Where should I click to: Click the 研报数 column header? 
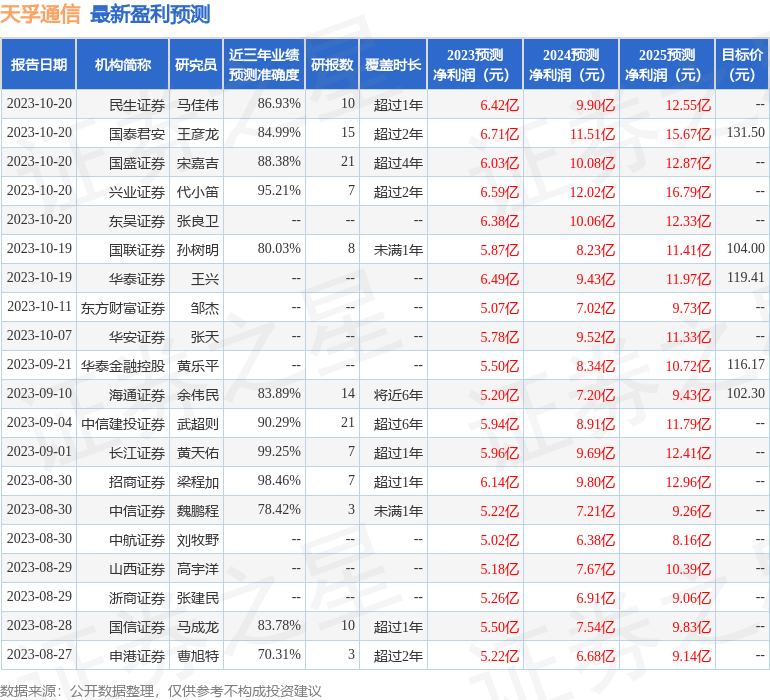[x=332, y=64]
